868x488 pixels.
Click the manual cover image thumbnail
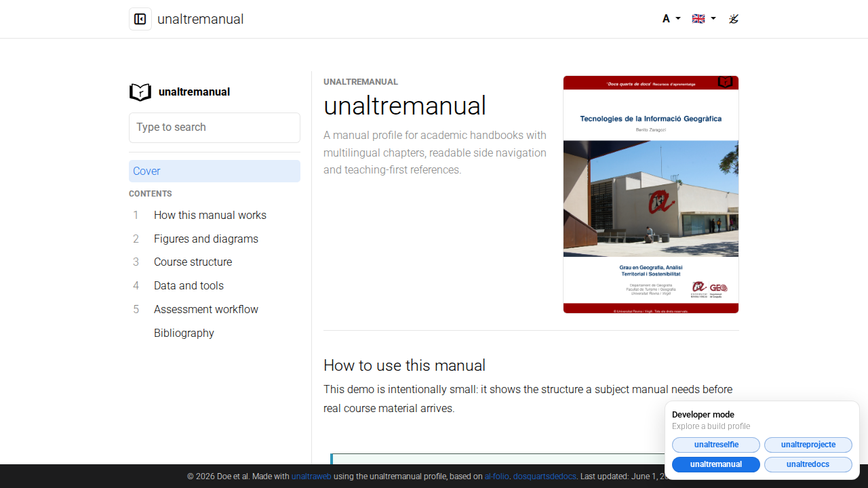click(651, 195)
